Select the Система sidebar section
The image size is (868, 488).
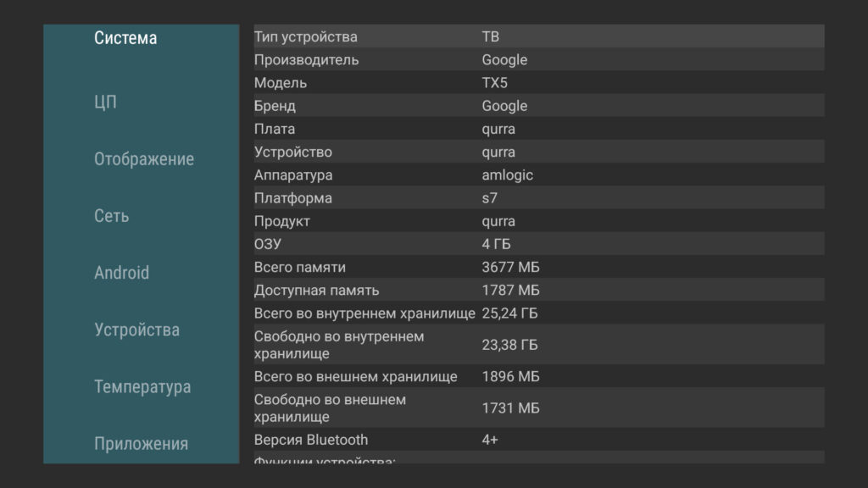pyautogui.click(x=125, y=38)
